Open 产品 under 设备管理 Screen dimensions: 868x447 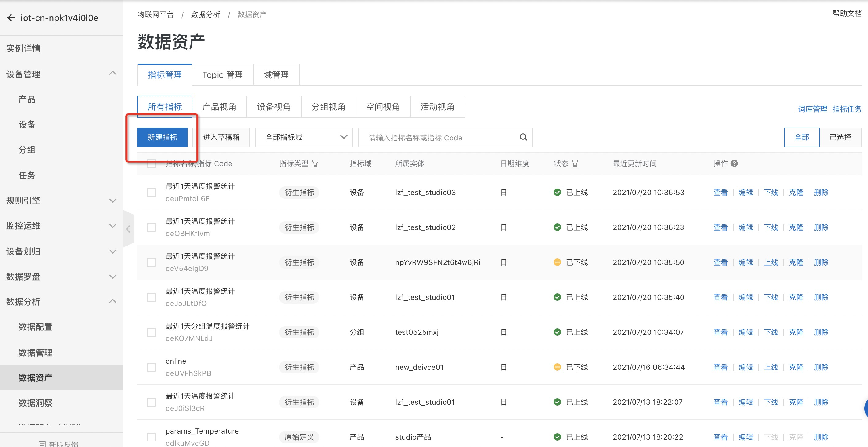(x=27, y=99)
